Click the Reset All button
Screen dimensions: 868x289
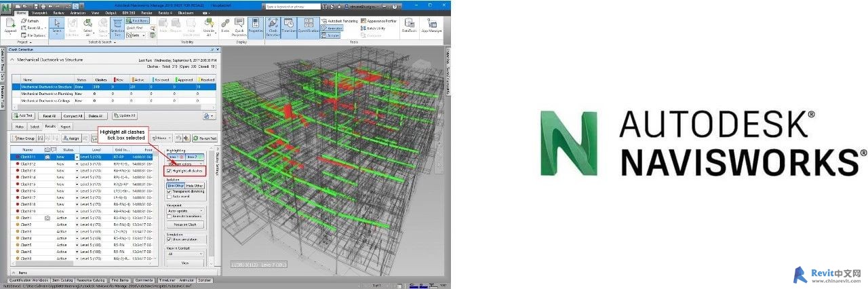50,116
